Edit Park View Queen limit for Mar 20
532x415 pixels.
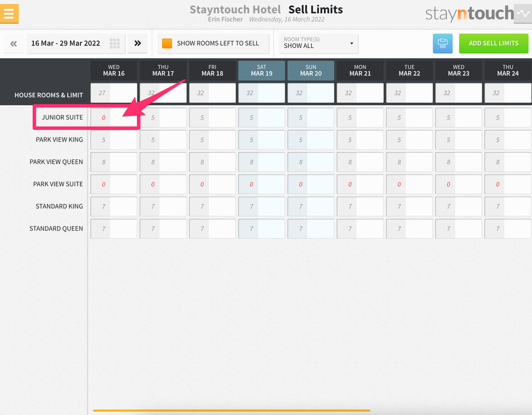pos(320,162)
